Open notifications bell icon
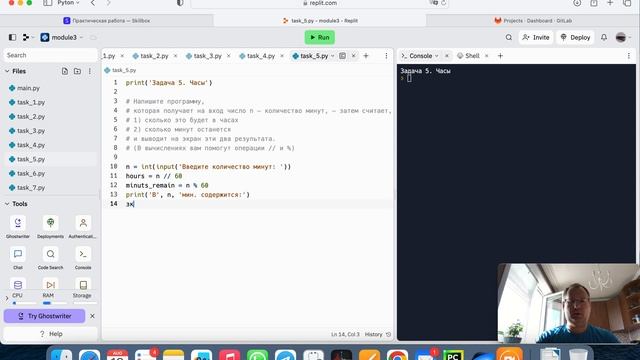640x360 pixels. point(604,38)
